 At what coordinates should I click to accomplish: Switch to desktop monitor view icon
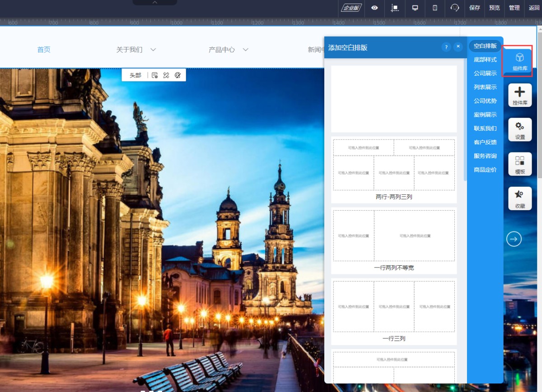(415, 8)
